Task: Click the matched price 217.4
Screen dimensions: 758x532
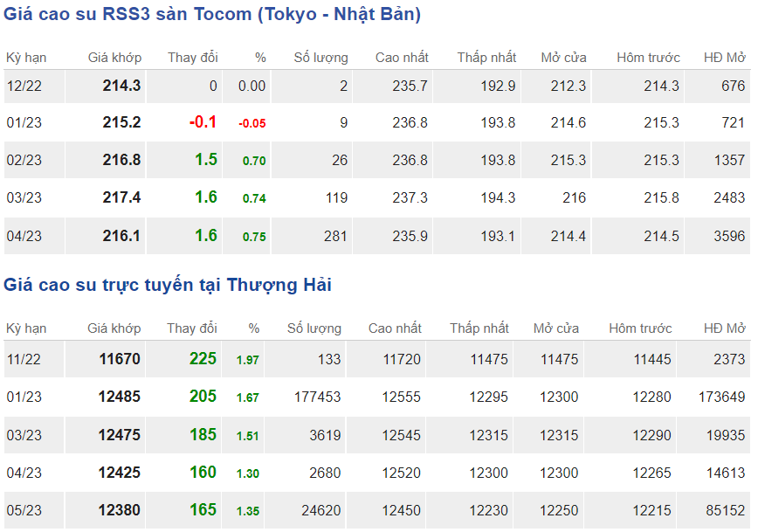Action: pos(121,198)
